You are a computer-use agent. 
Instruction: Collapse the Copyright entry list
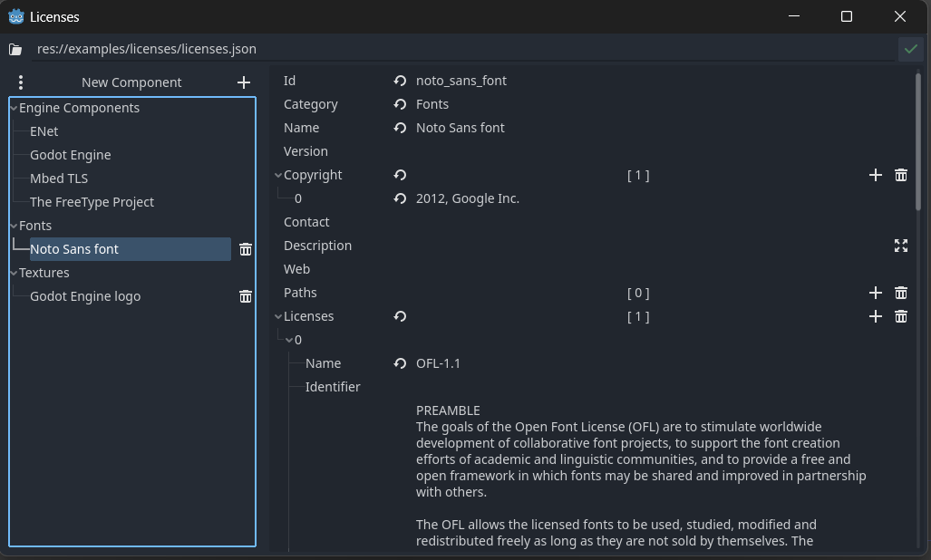click(x=278, y=175)
